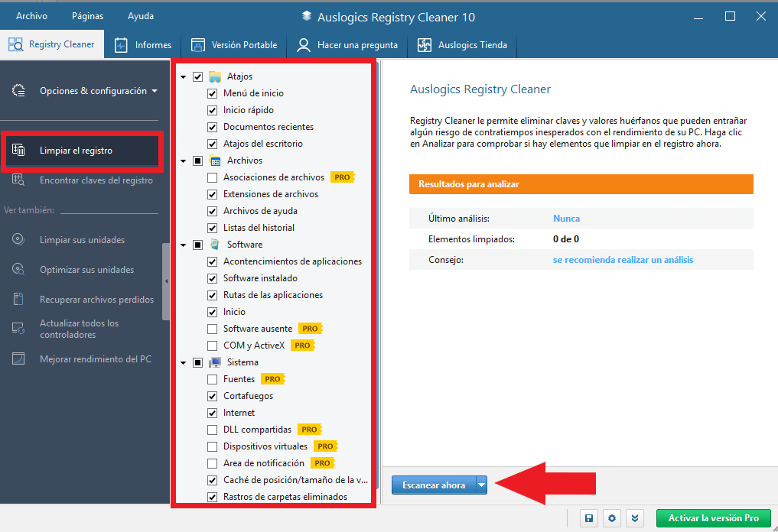Click the Recuperar archivos perdidos icon

tap(18, 299)
